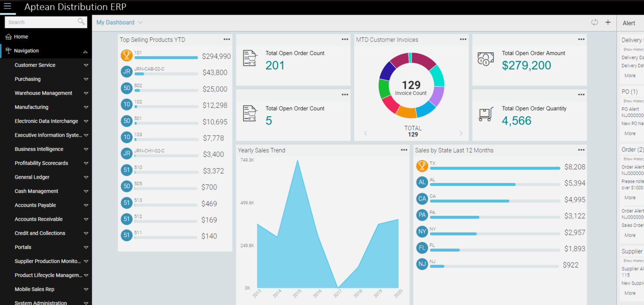Open Top Selling Products YTD options menu
644x305 pixels.
click(227, 39)
